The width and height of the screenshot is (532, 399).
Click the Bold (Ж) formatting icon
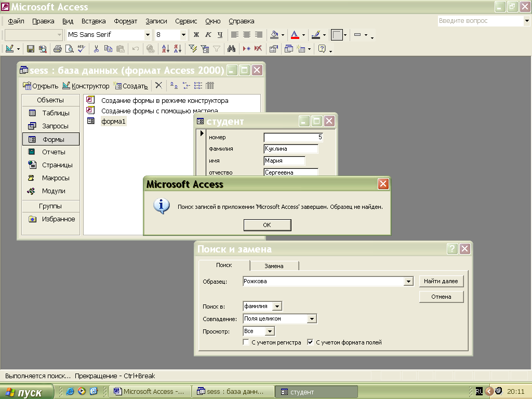(x=196, y=35)
